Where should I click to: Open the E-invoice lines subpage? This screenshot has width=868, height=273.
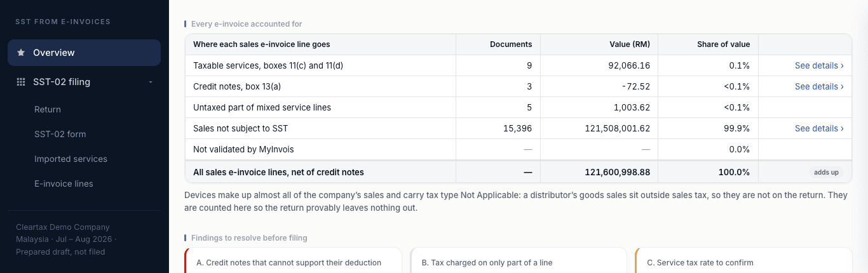tap(64, 183)
